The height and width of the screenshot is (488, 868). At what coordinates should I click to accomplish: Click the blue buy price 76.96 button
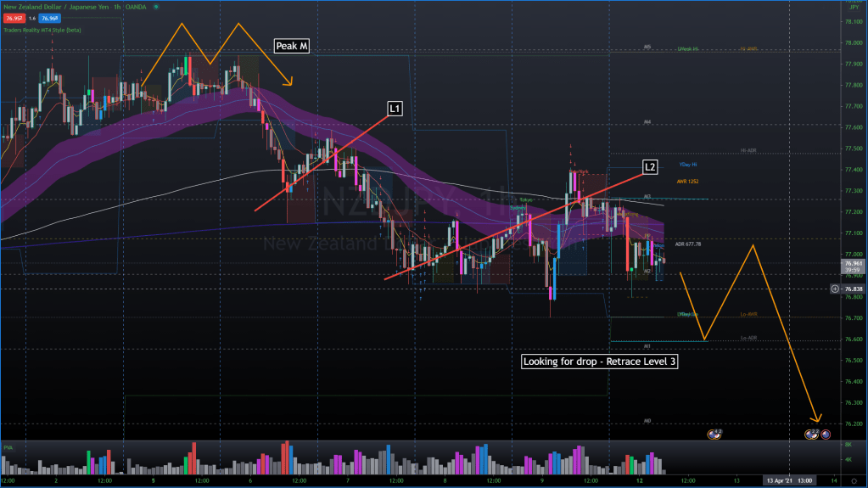(x=49, y=16)
